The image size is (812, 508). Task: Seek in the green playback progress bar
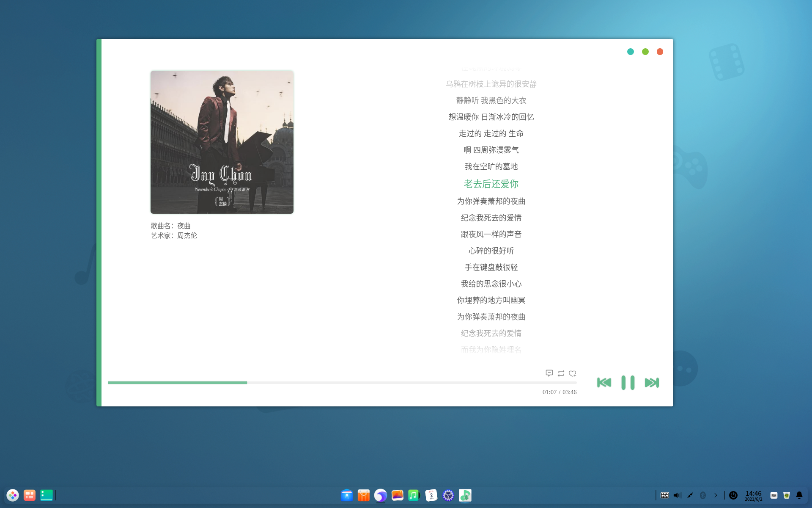(x=178, y=382)
